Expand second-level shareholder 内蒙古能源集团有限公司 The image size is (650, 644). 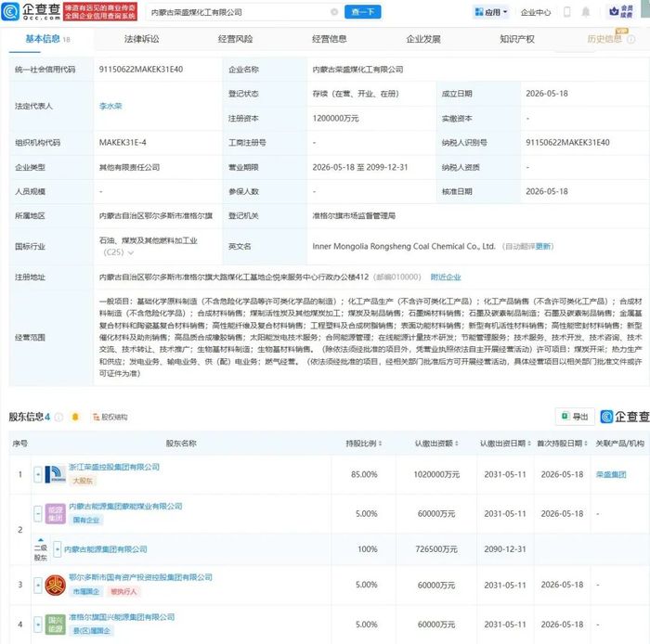[58, 549]
